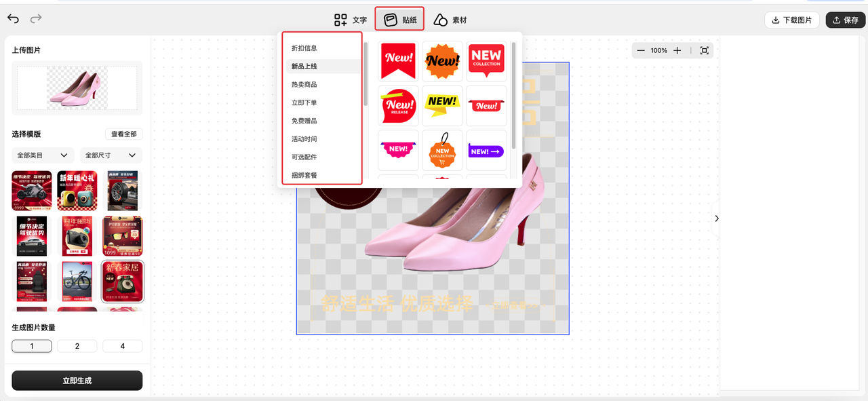Click the redo arrow icon
The height and width of the screenshot is (401, 868).
(36, 19)
